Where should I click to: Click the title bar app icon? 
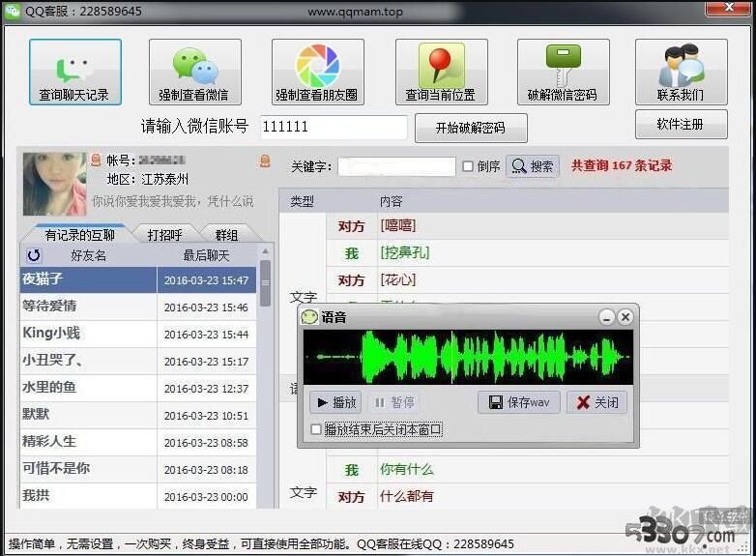pos(12,11)
